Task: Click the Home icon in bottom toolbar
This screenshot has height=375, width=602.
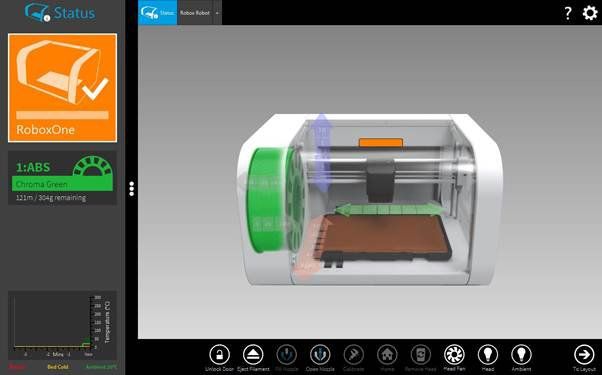Action: pos(387,355)
